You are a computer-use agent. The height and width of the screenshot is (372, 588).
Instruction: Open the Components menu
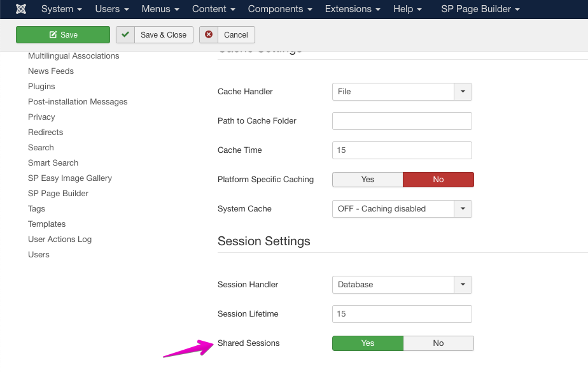click(x=280, y=9)
